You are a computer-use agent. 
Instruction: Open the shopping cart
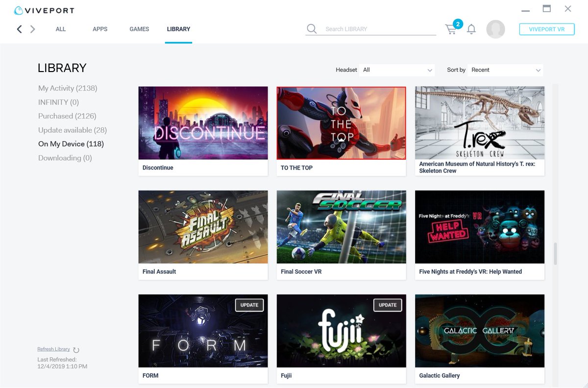click(451, 29)
